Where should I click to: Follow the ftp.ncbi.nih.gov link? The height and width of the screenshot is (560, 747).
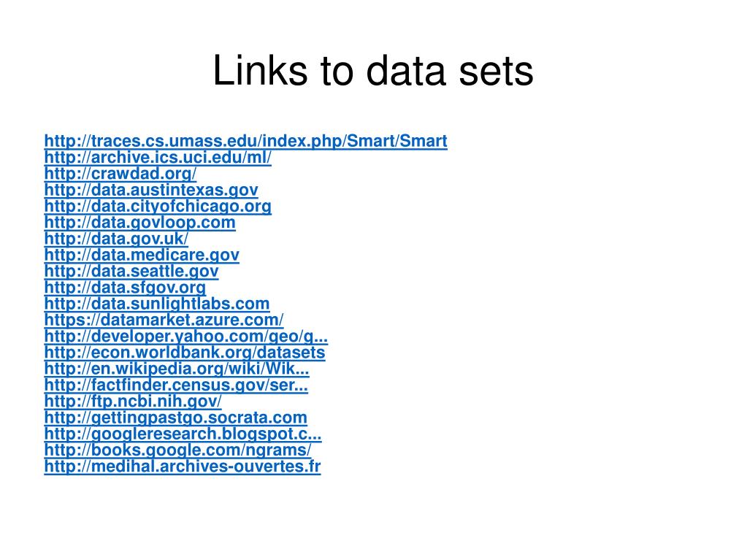pyautogui.click(x=133, y=401)
